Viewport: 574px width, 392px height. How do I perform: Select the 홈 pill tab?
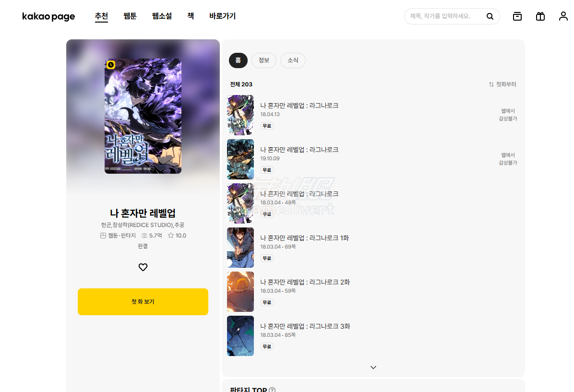(238, 60)
